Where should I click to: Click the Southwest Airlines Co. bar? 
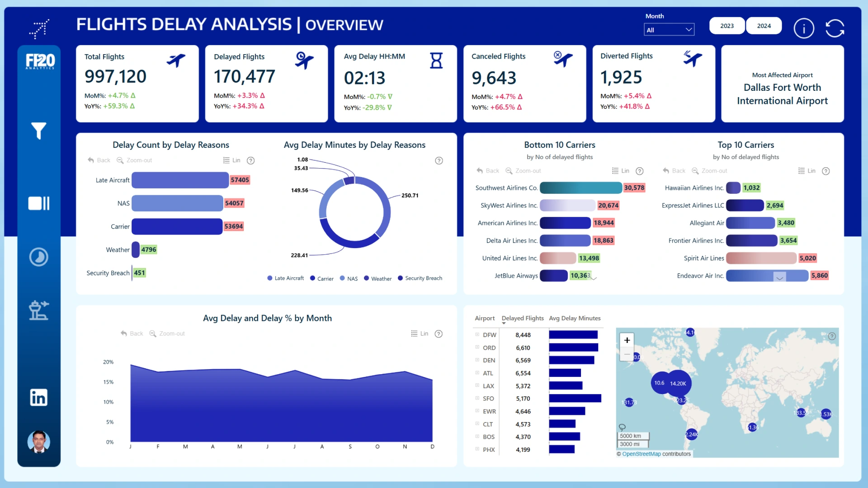pyautogui.click(x=581, y=188)
